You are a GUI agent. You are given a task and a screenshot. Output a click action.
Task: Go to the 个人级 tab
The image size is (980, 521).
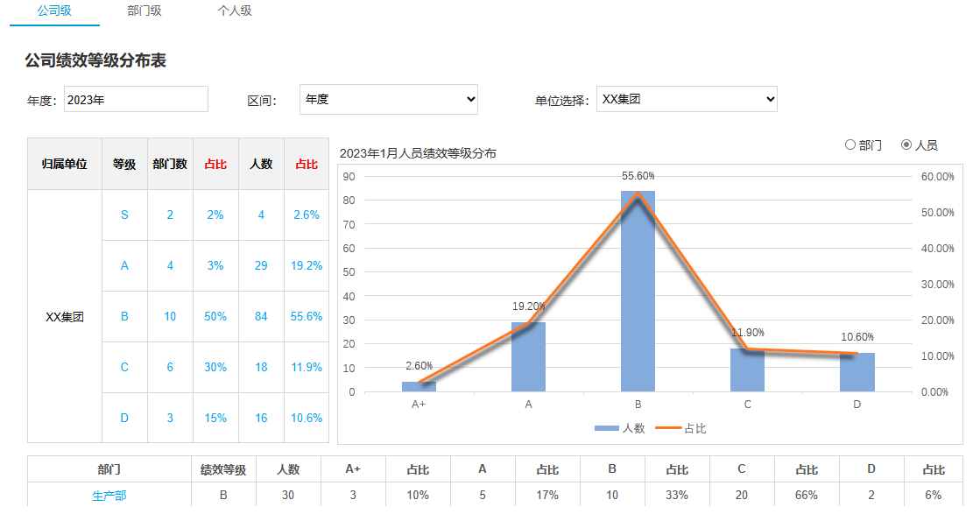tap(235, 11)
